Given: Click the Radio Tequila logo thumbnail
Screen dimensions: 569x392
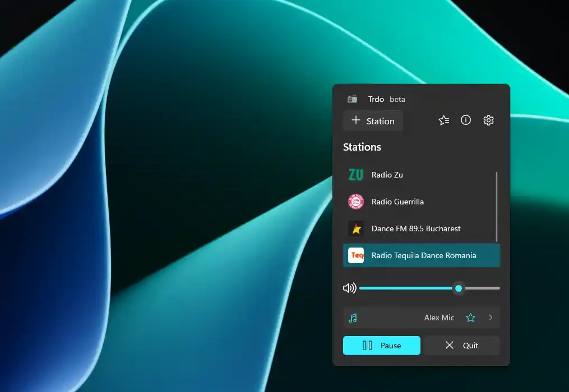Looking at the screenshot, I should pos(356,255).
